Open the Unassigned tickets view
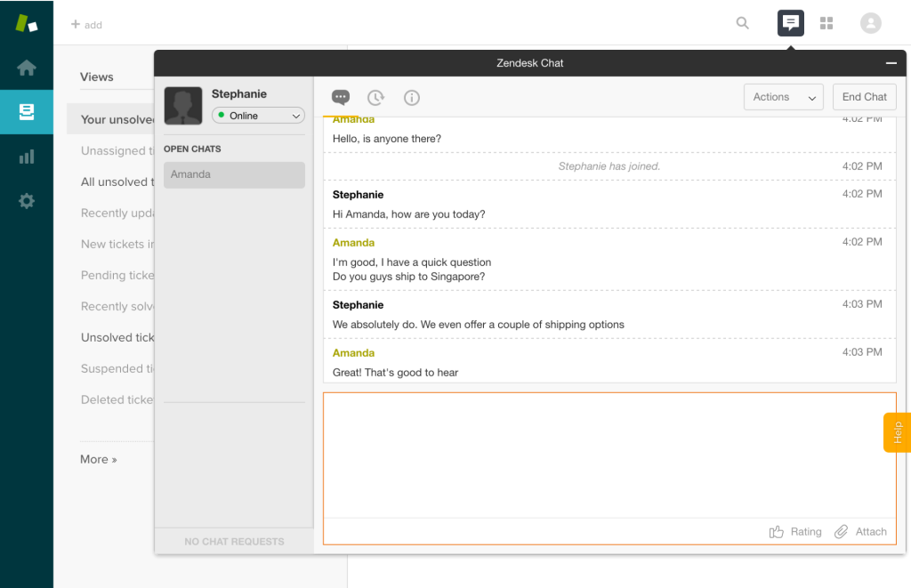 117,151
